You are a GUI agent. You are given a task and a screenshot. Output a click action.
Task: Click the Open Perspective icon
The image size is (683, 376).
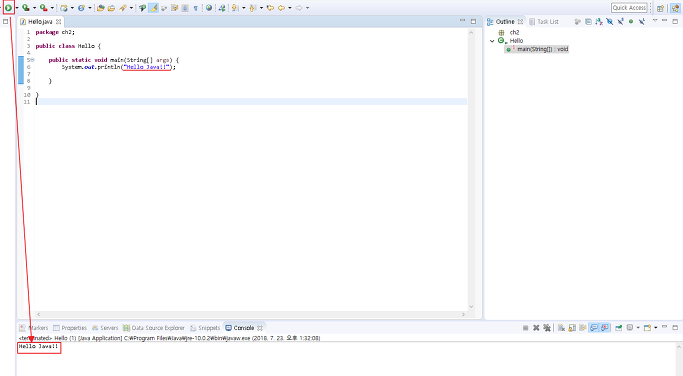(x=660, y=8)
